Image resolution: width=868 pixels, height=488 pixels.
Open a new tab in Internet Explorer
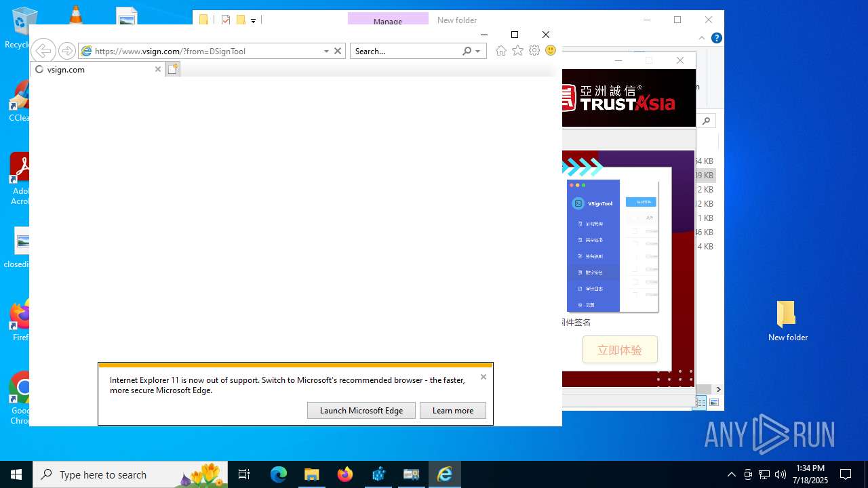(173, 69)
